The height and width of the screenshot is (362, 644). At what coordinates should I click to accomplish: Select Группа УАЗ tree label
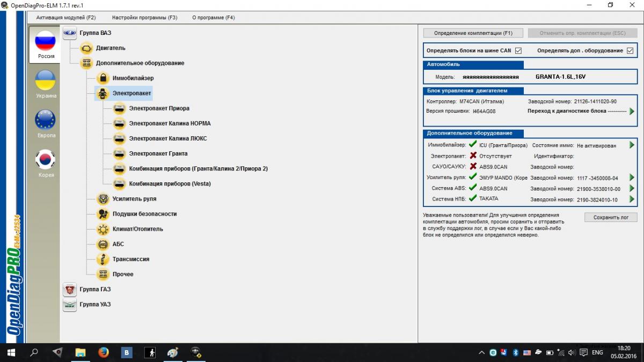[x=95, y=304]
